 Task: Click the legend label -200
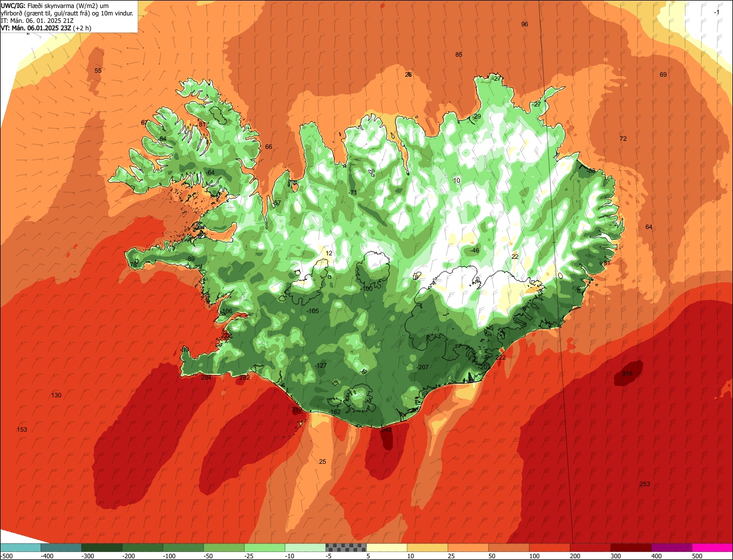tap(128, 556)
